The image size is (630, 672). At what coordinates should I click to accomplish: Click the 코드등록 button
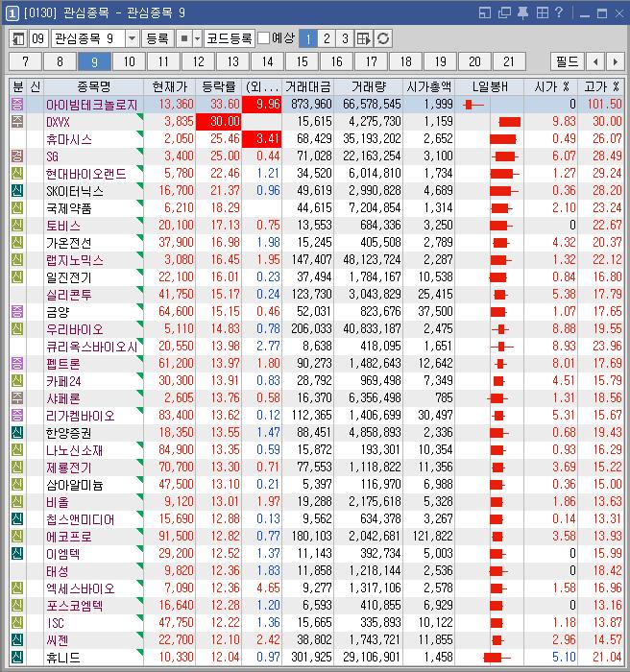230,39
